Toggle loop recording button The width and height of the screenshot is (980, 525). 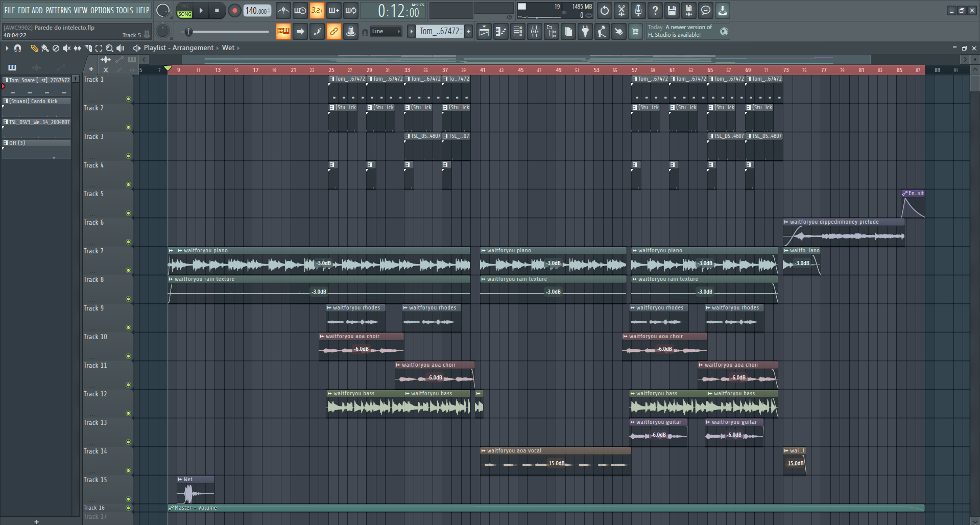coord(351,10)
